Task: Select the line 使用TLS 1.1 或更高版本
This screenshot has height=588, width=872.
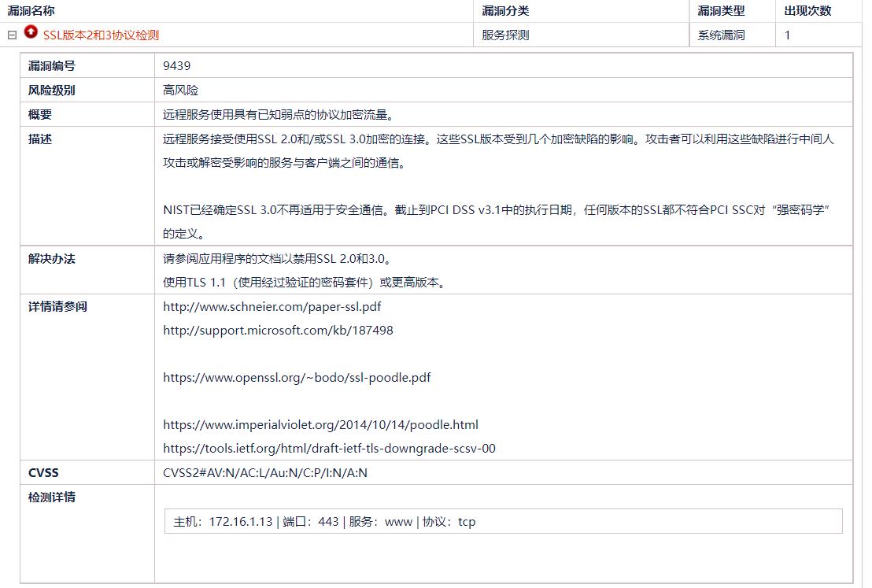Action: [305, 283]
